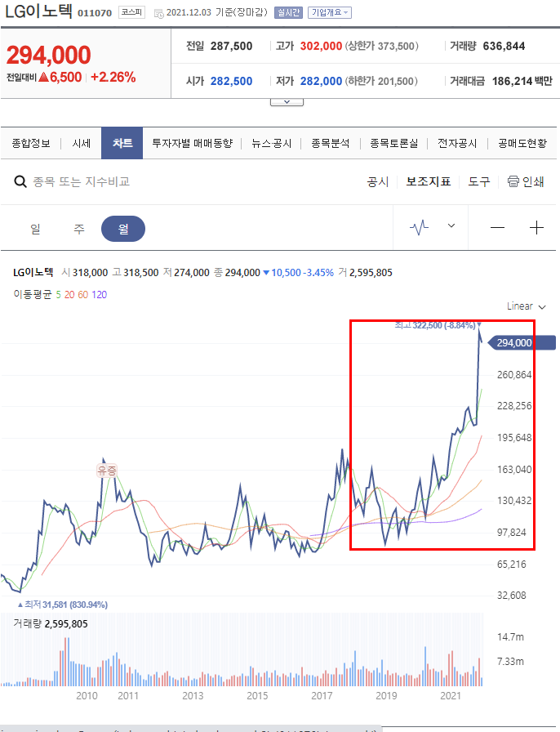Screen dimensions: 560x732
Task: Open the 종목분석 tab
Action: tap(331, 143)
